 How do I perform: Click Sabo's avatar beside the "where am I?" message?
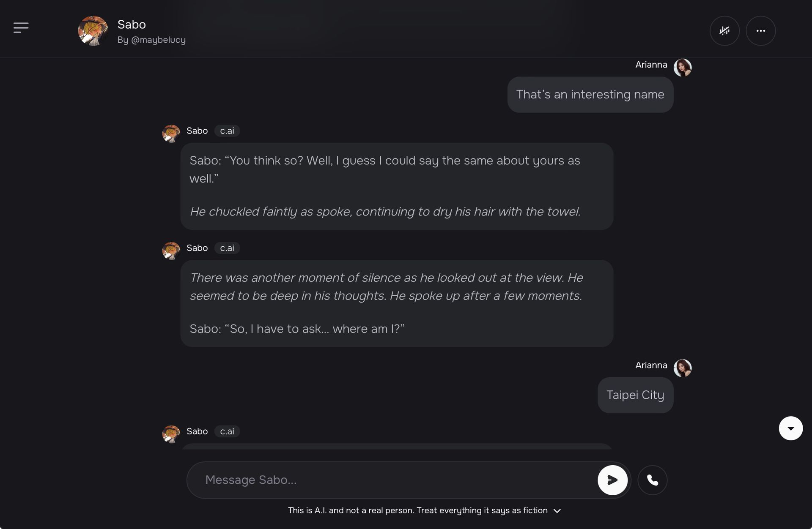171,251
